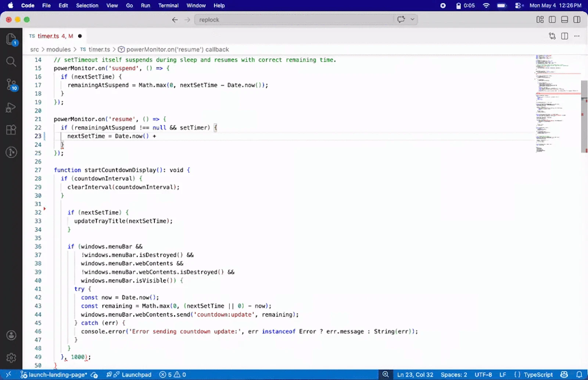
Task: Go to line via Ln 23, Col 32
Action: 415,375
